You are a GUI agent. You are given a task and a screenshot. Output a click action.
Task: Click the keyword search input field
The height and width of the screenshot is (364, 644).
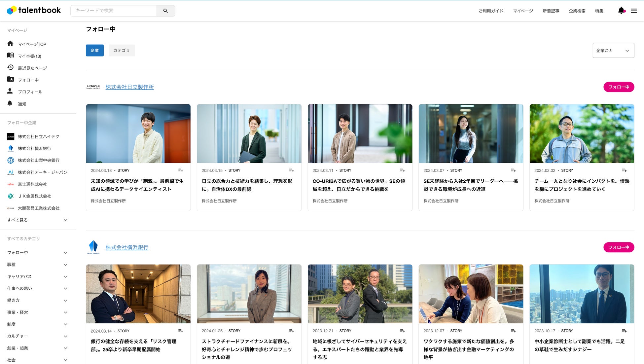tap(114, 11)
